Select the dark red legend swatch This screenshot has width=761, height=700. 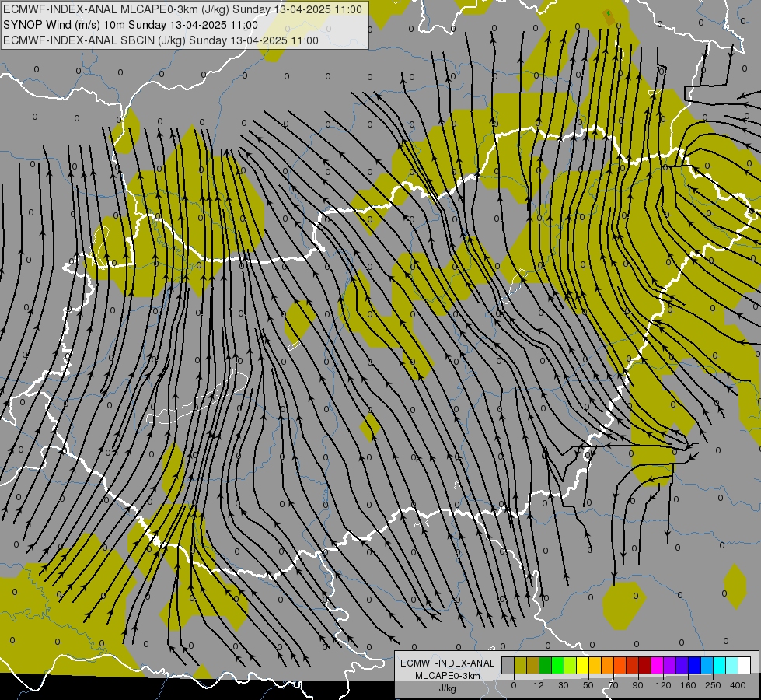pyautogui.click(x=644, y=665)
